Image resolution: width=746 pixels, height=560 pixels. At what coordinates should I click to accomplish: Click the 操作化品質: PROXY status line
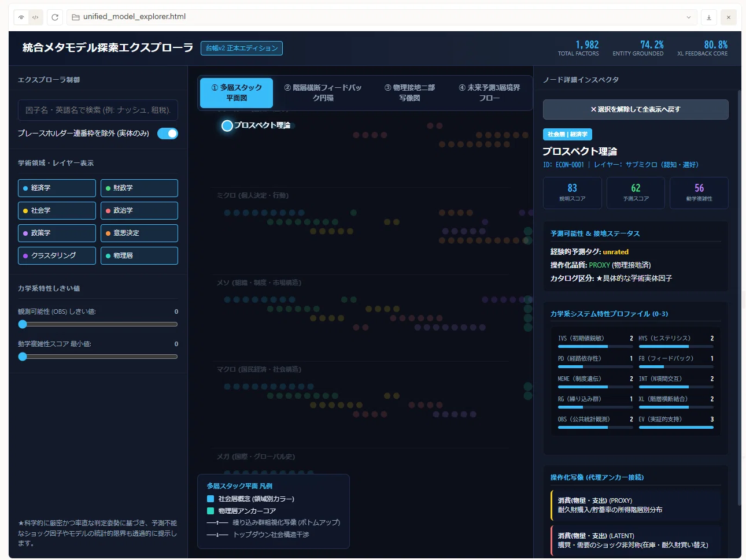click(x=600, y=265)
